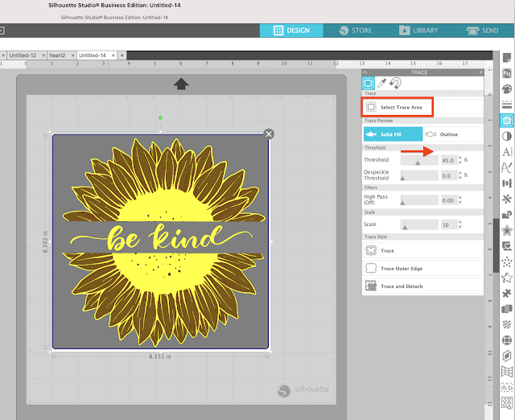Close the TRACE panel
The width and height of the screenshot is (515, 420).
[x=481, y=72]
